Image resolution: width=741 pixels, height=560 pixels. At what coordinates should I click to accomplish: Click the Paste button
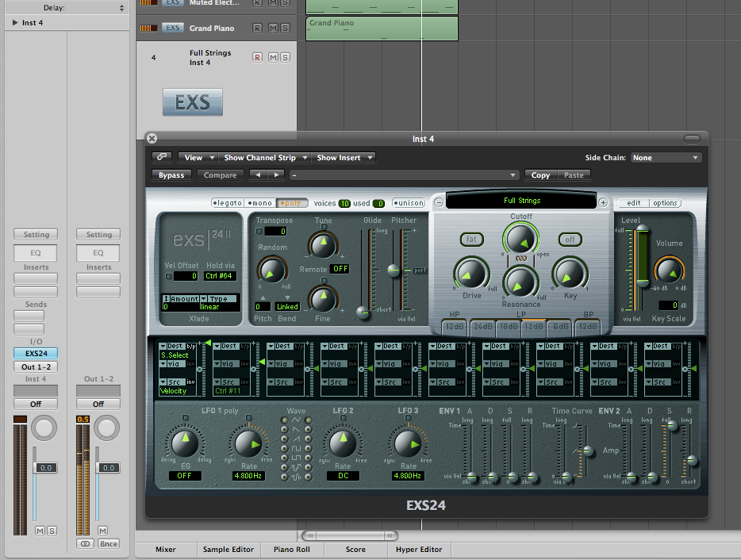tap(574, 175)
